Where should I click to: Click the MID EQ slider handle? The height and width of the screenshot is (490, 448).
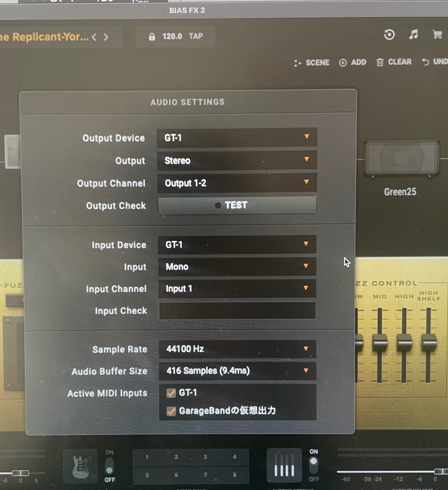coord(380,343)
